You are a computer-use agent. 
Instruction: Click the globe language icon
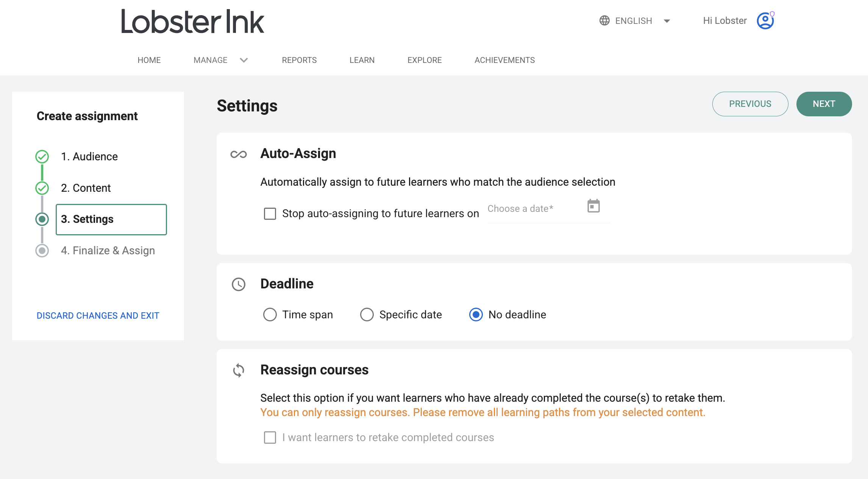[604, 20]
